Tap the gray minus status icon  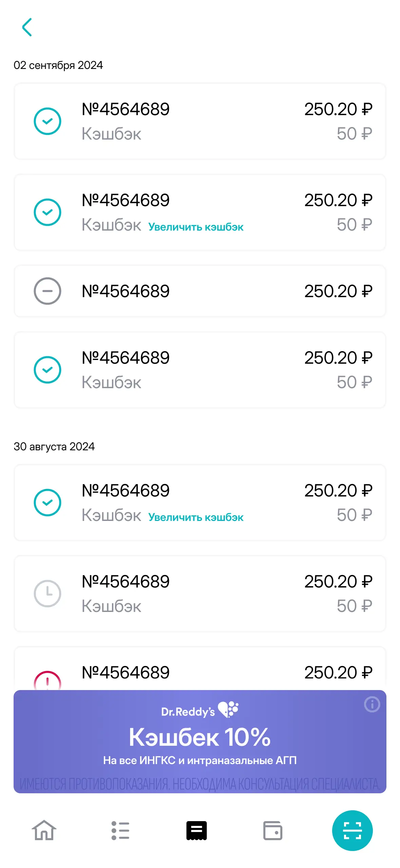pos(47,291)
